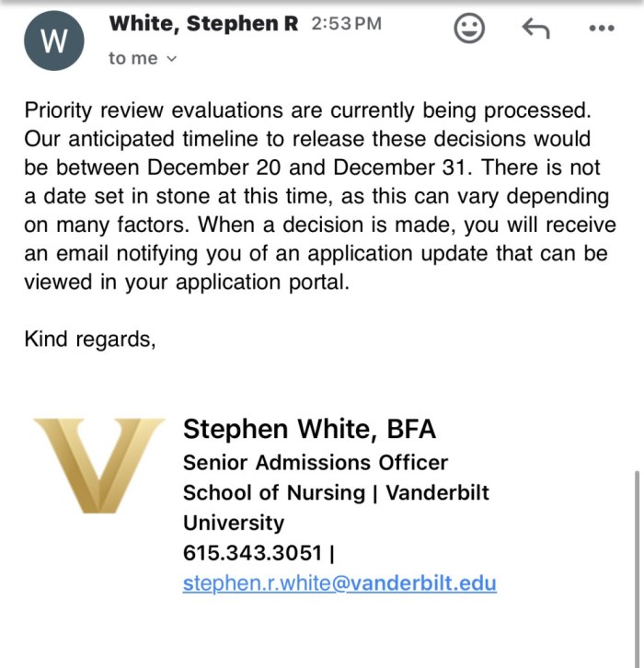The width and height of the screenshot is (644, 668).
Task: Click the reply arrow icon
Action: (535, 29)
